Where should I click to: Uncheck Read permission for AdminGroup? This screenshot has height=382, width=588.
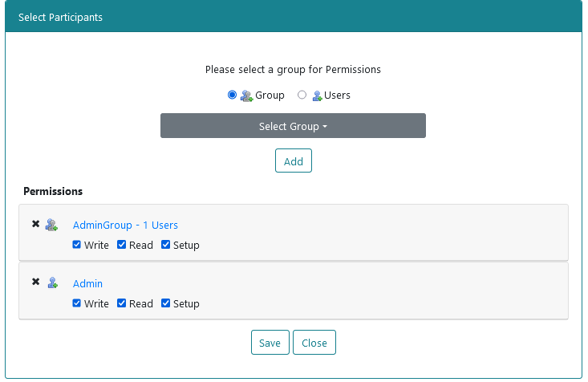pyautogui.click(x=121, y=245)
